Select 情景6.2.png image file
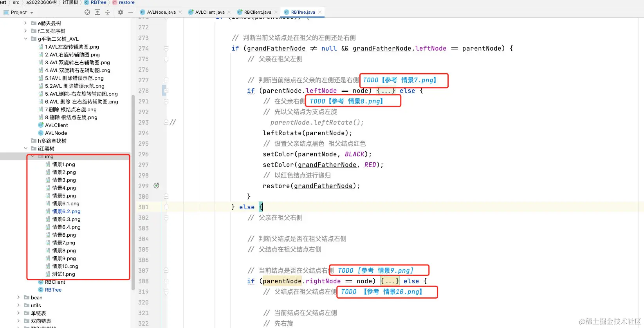 coord(66,211)
